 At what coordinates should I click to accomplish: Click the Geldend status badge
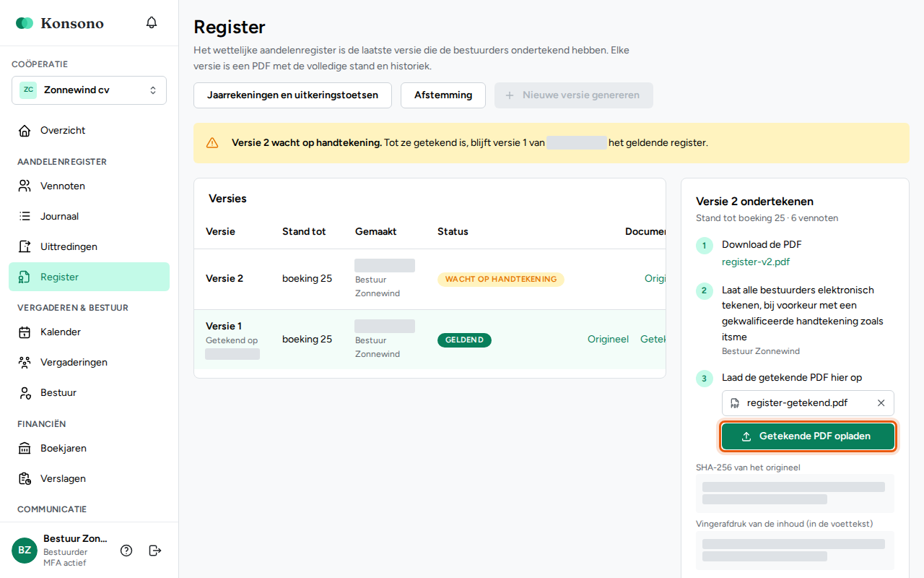point(464,340)
